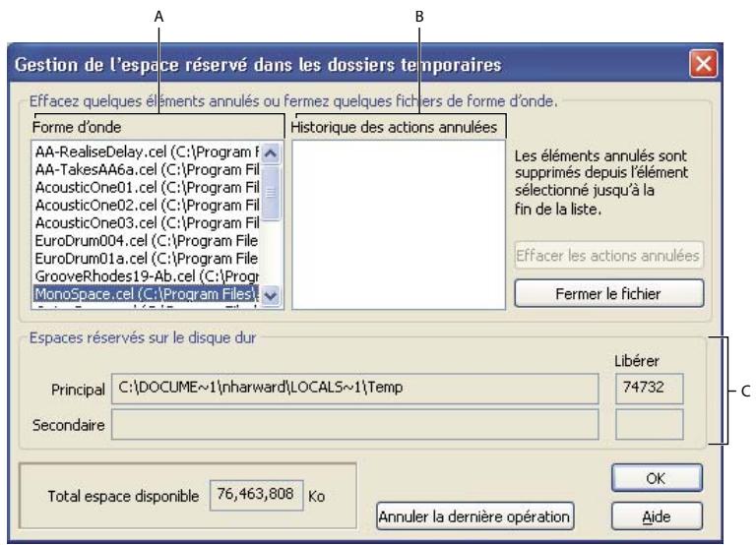Image resolution: width=756 pixels, height=545 pixels.
Task: Click the Secondaire Libérer empty field
Action: [650, 425]
